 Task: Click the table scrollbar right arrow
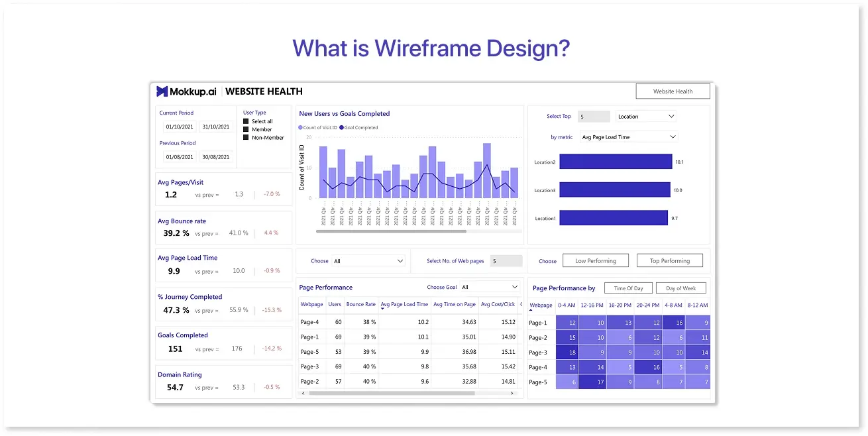coord(512,393)
